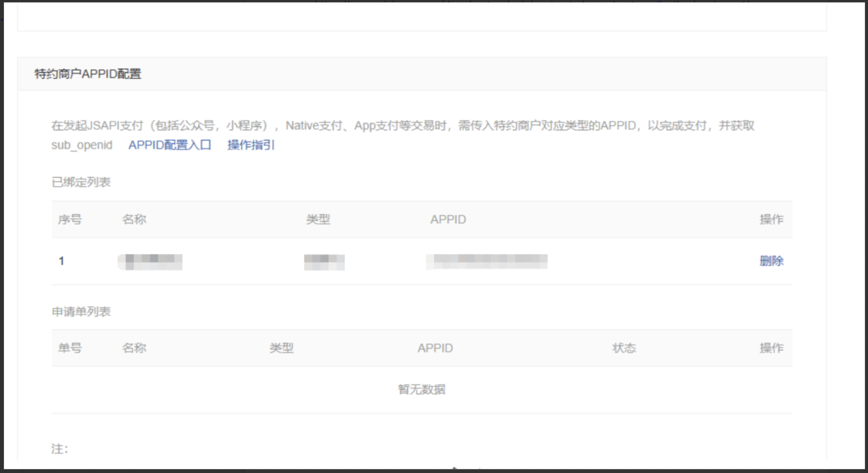Click APPID header in 已绑定列表 table
This screenshot has width=868, height=473.
(448, 220)
